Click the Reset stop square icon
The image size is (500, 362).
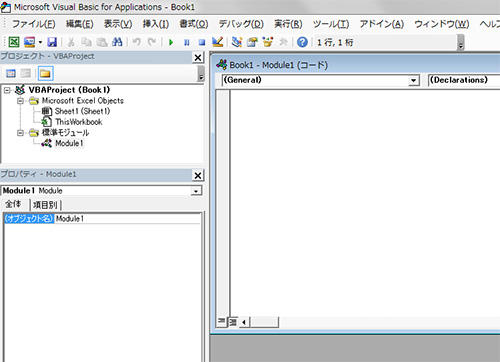(201, 42)
